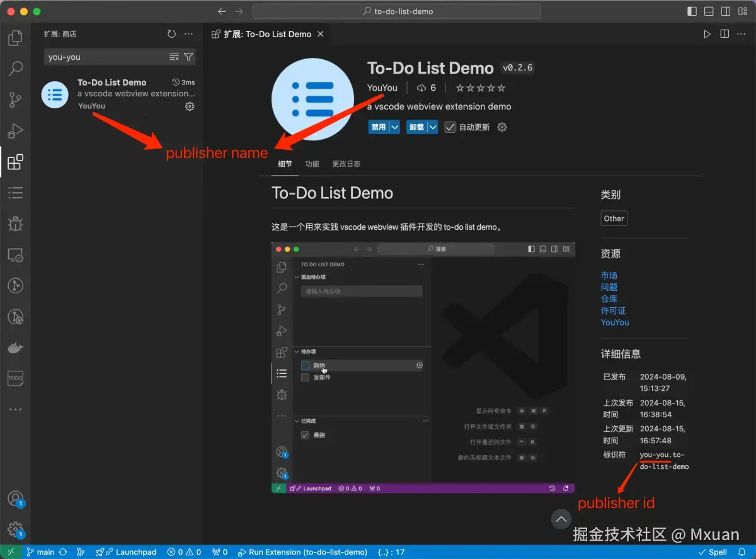Go back with title bar left arrow
756x559 pixels.
pos(221,11)
